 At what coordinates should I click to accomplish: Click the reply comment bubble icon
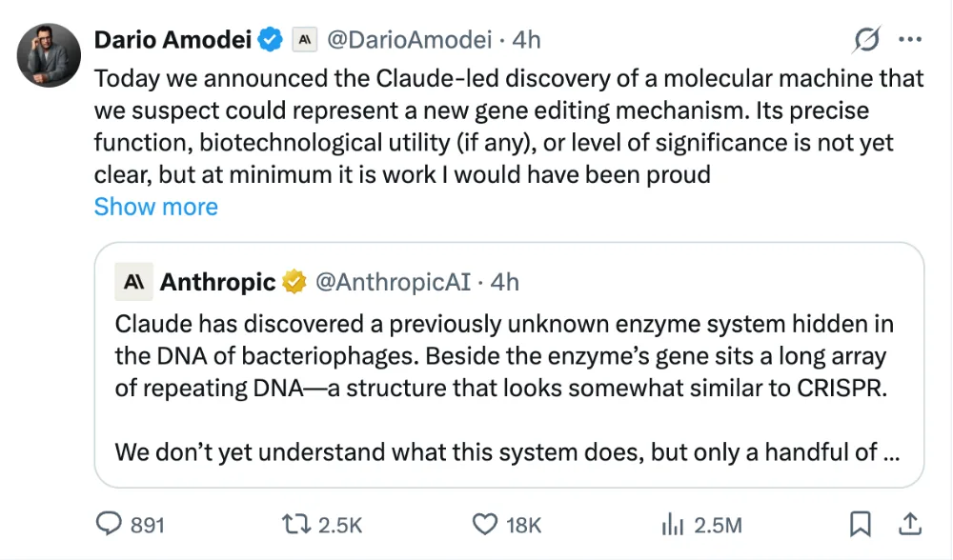(109, 524)
